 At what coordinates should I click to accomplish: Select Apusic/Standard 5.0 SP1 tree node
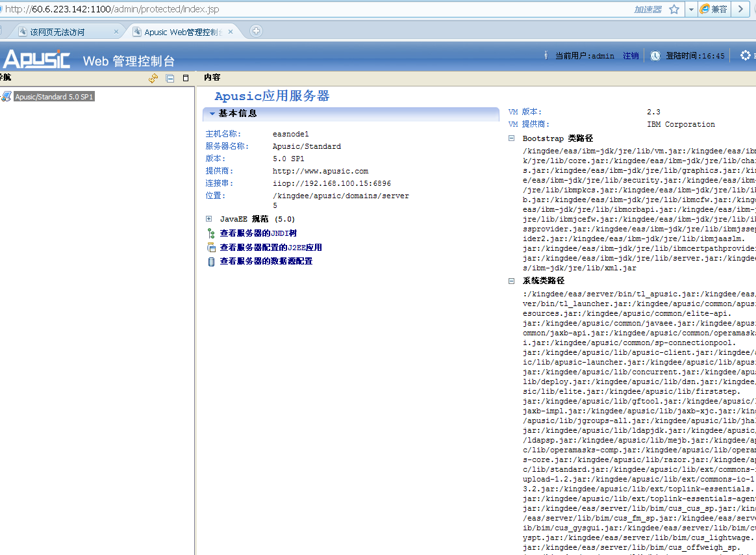click(54, 97)
